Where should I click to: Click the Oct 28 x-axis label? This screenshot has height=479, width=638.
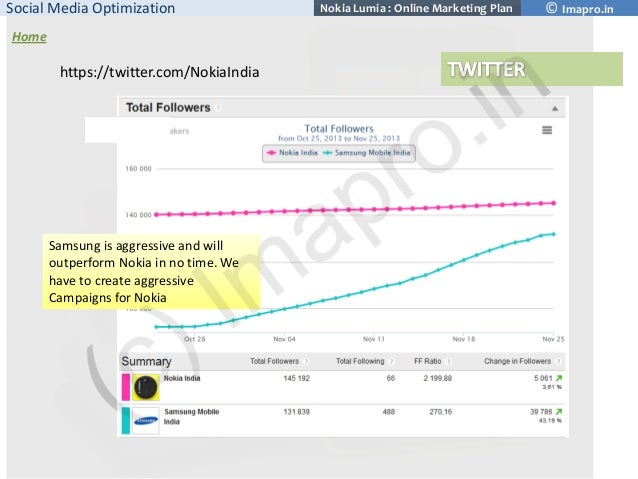pos(194,339)
